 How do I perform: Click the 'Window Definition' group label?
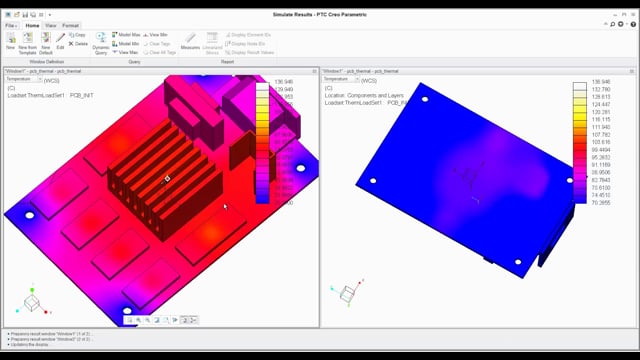click(47, 62)
